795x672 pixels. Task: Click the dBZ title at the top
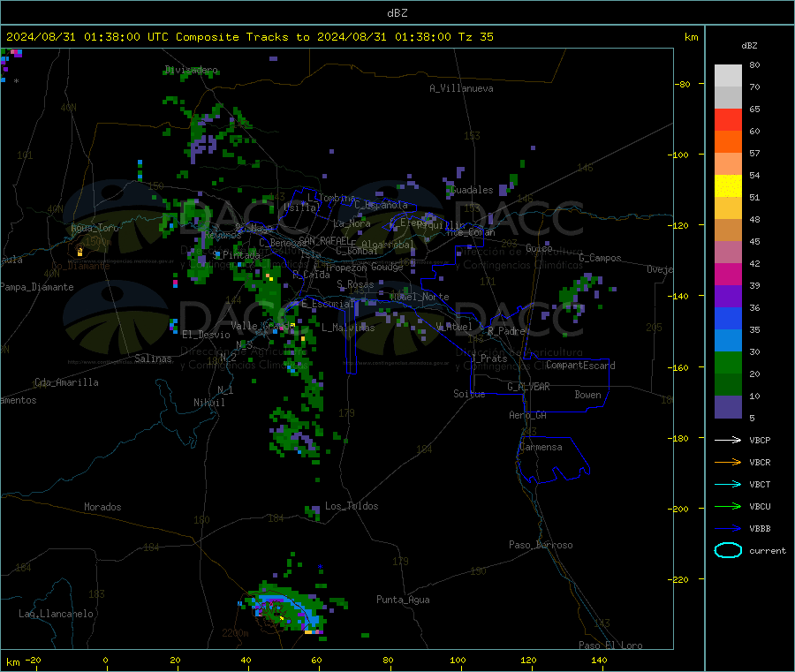(397, 12)
